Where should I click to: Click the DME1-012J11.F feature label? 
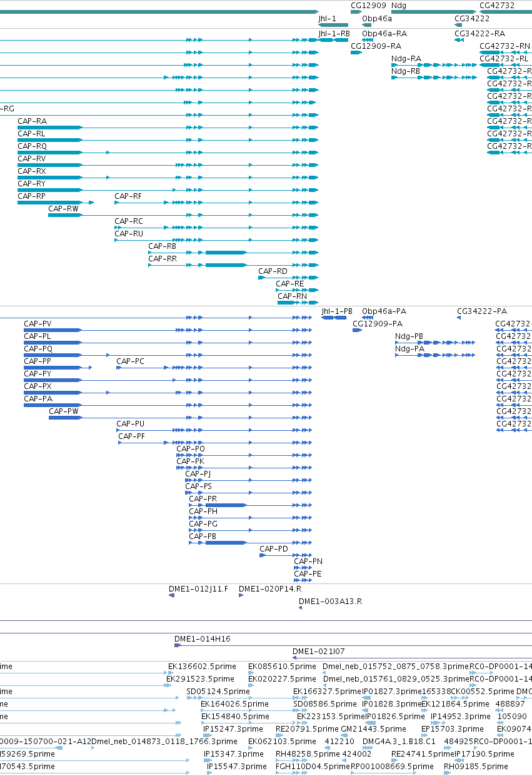click(199, 589)
